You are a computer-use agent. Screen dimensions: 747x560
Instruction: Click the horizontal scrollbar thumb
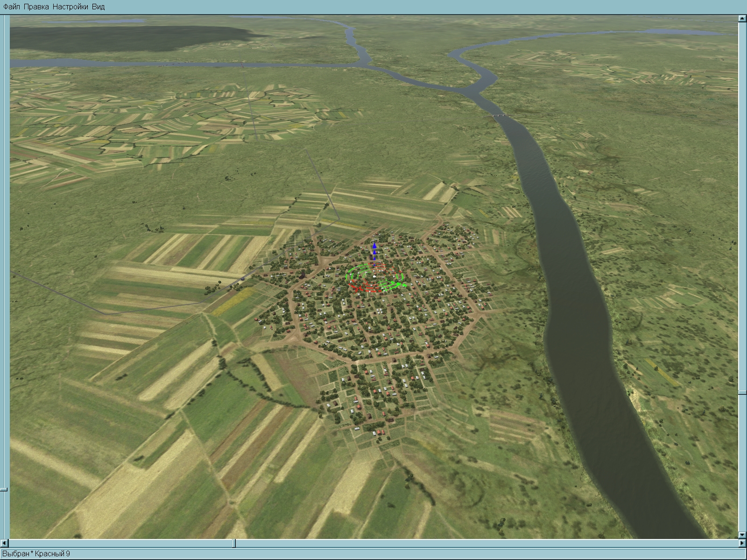tap(234, 543)
